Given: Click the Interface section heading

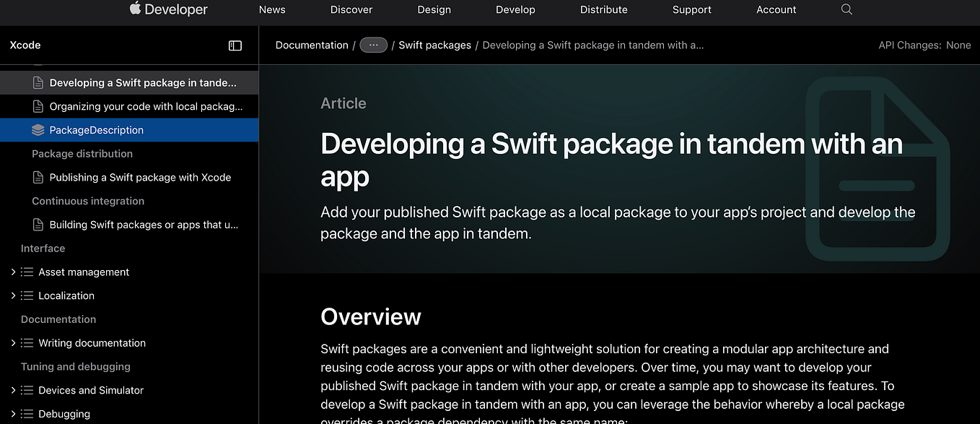Looking at the screenshot, I should 43,248.
